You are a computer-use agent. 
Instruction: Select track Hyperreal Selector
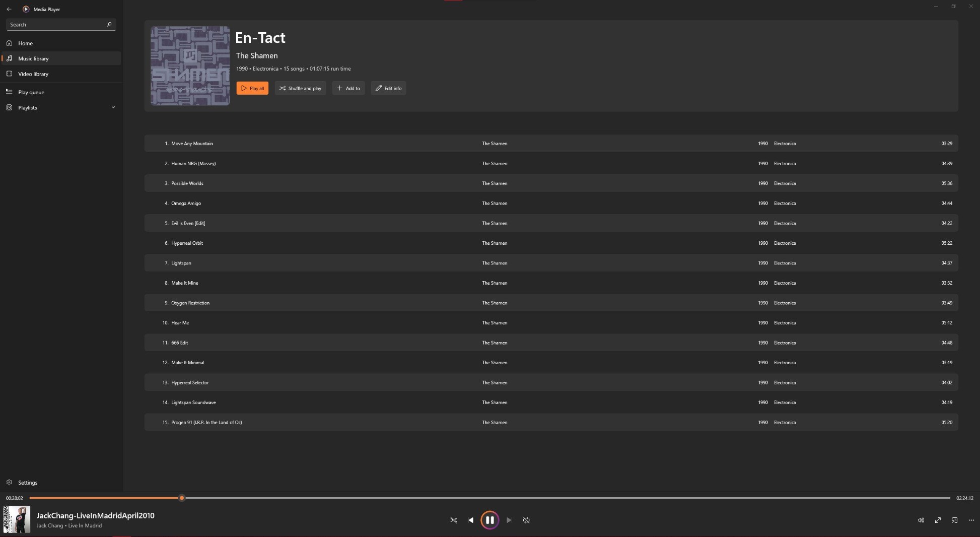point(551,382)
